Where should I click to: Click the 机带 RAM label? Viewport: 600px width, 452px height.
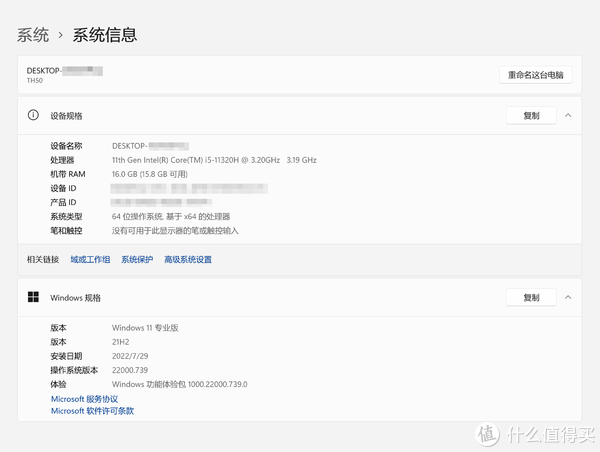coord(68,174)
